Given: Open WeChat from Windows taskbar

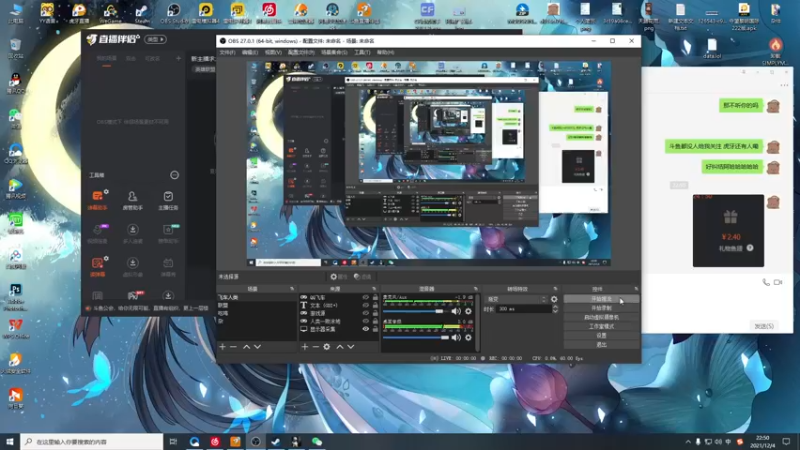Looking at the screenshot, I should [317, 441].
